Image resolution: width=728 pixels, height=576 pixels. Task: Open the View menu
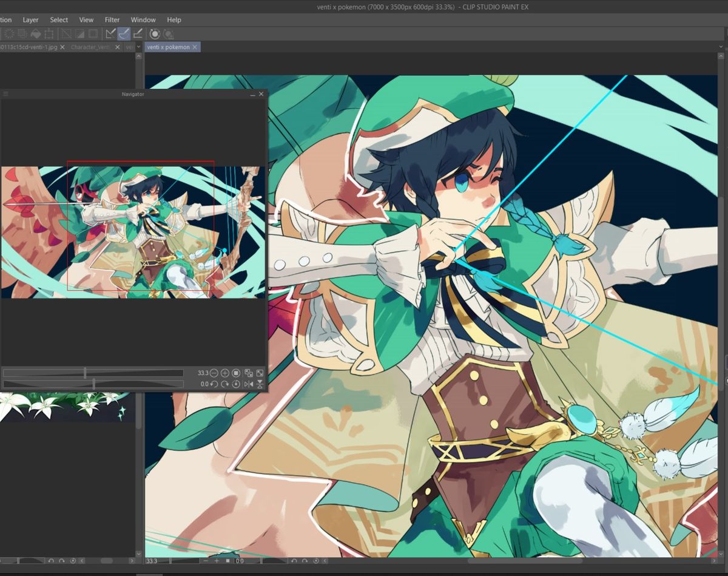(x=86, y=20)
